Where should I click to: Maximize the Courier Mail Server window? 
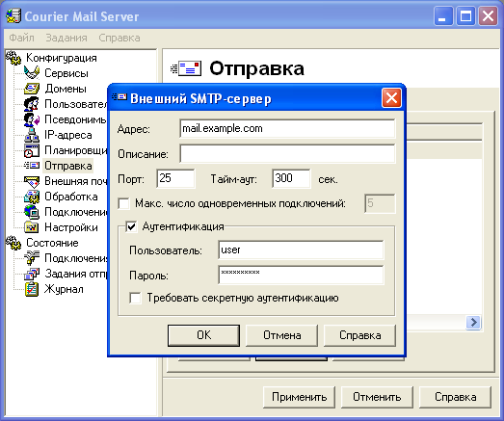465,15
